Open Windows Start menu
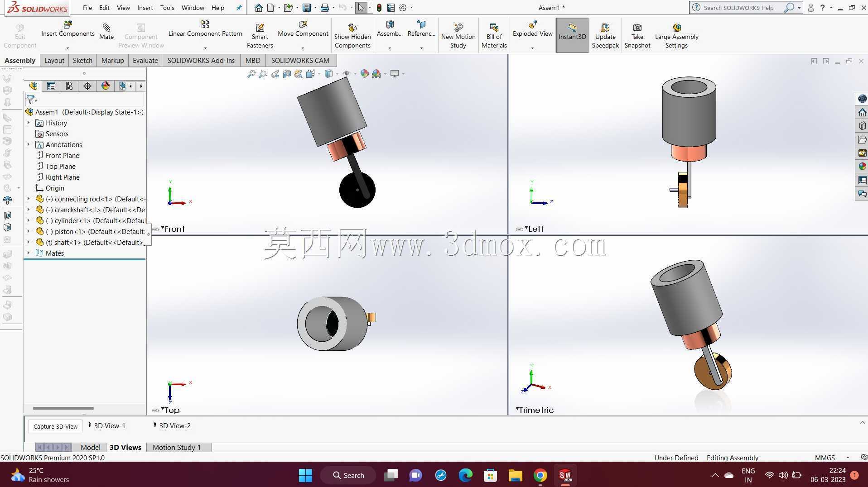 coord(305,475)
